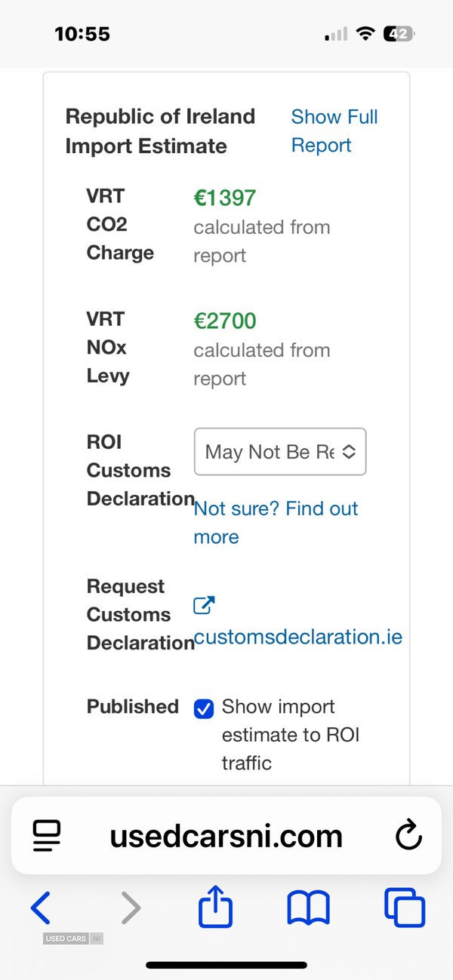Show all open Safari tabs

click(x=405, y=908)
